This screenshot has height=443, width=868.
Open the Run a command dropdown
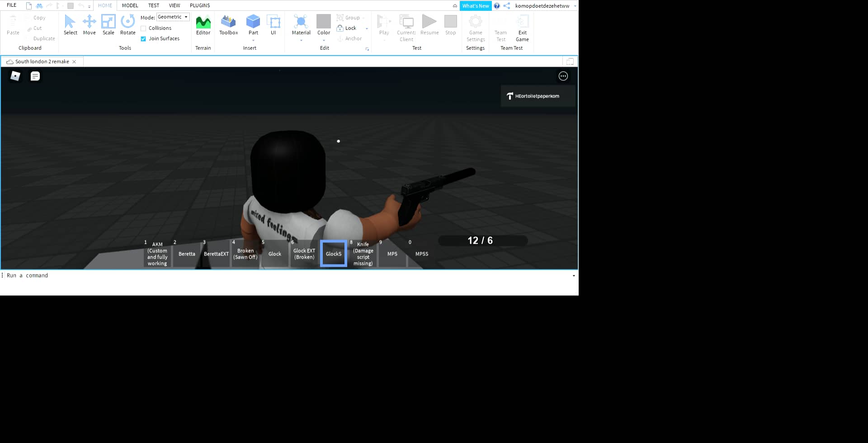574,275
